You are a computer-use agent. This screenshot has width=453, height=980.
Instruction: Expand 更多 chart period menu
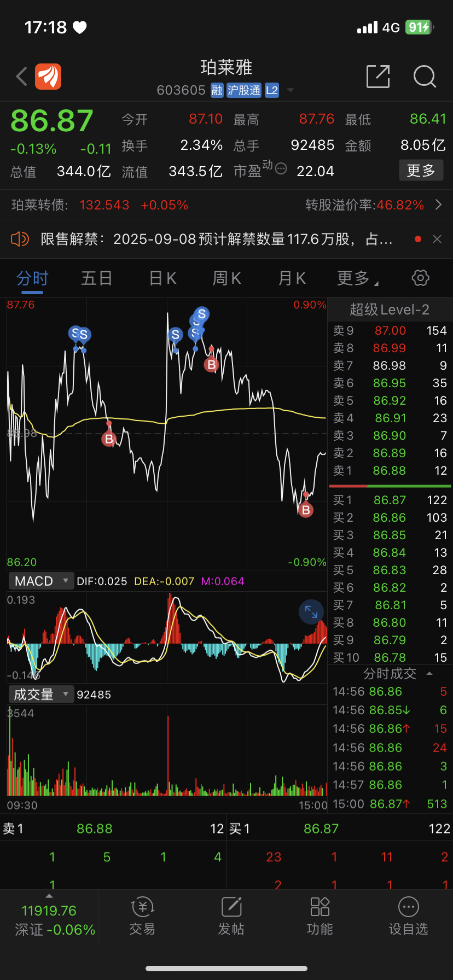pos(358,278)
